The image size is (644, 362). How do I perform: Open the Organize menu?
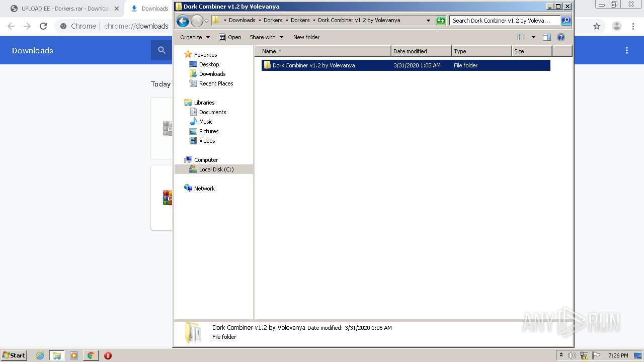pos(195,37)
